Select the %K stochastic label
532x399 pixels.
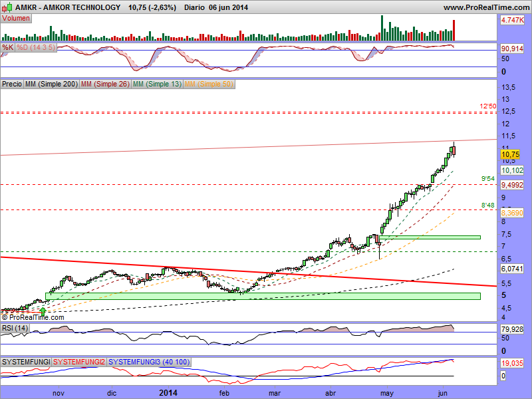[x=7, y=47]
